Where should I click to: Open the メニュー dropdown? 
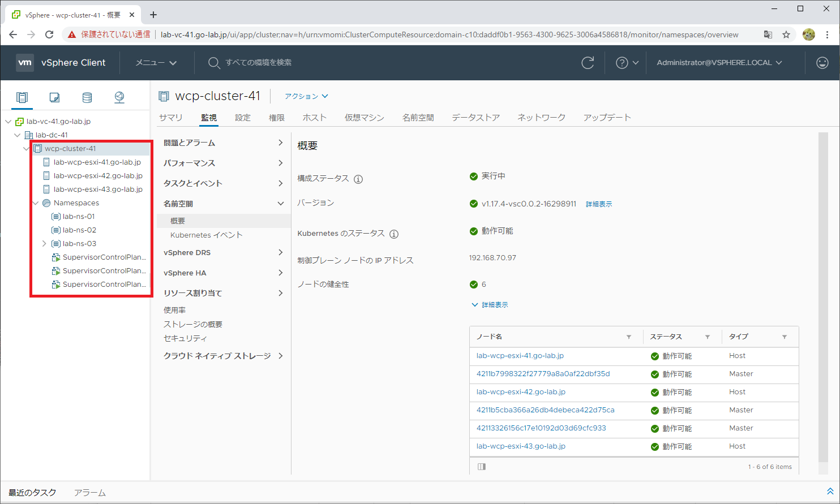click(156, 63)
